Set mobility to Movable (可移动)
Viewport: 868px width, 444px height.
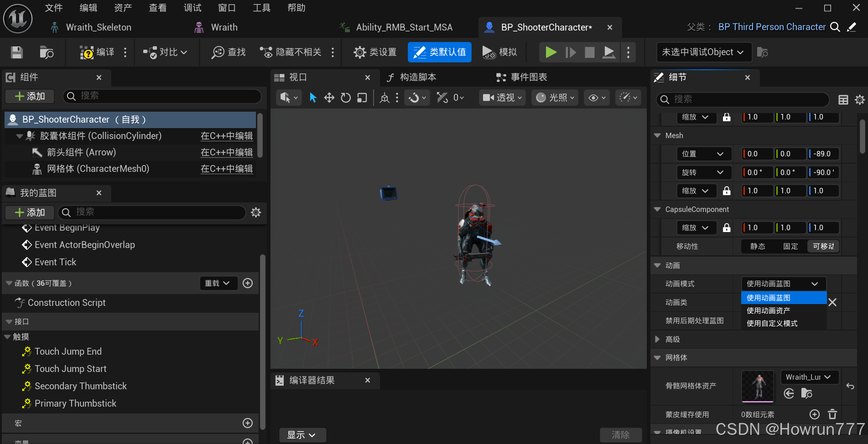click(823, 247)
